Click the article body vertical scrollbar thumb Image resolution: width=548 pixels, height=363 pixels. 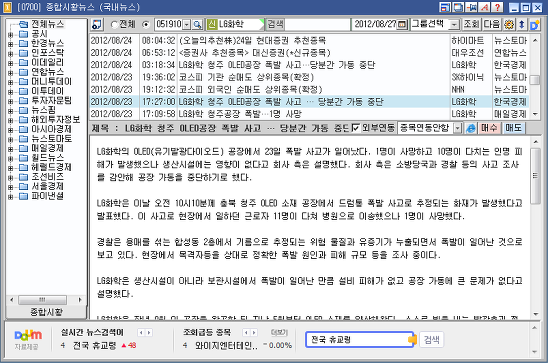535,175
